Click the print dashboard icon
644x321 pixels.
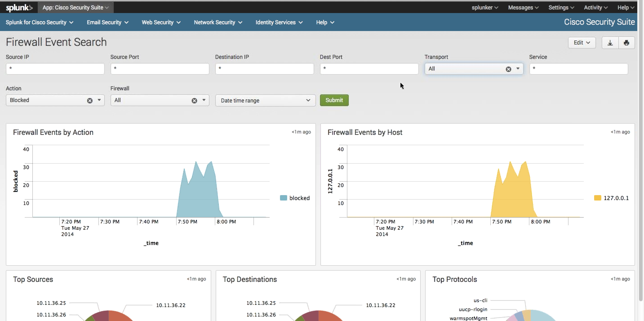[x=626, y=43]
